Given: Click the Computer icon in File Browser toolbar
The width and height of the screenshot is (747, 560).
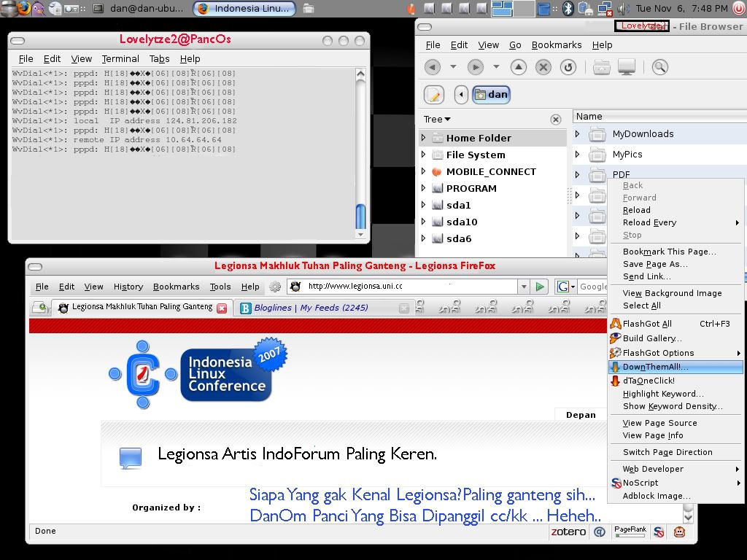Looking at the screenshot, I should [x=627, y=67].
